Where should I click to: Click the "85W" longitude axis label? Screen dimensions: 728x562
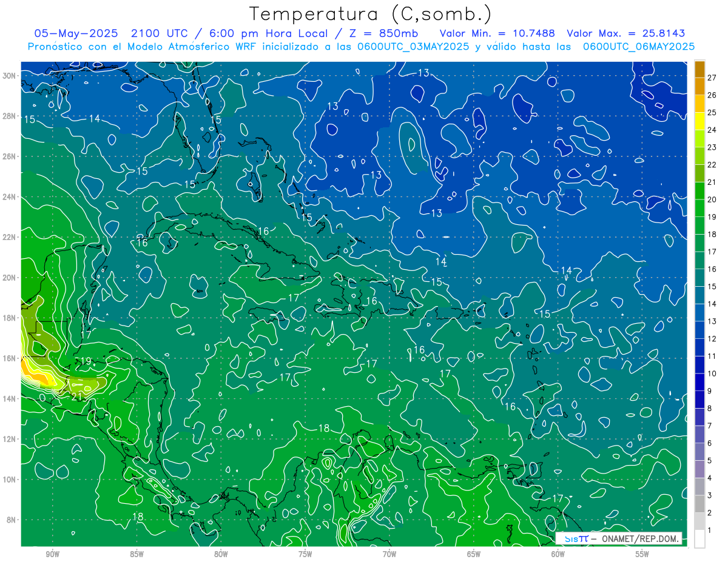[136, 554]
